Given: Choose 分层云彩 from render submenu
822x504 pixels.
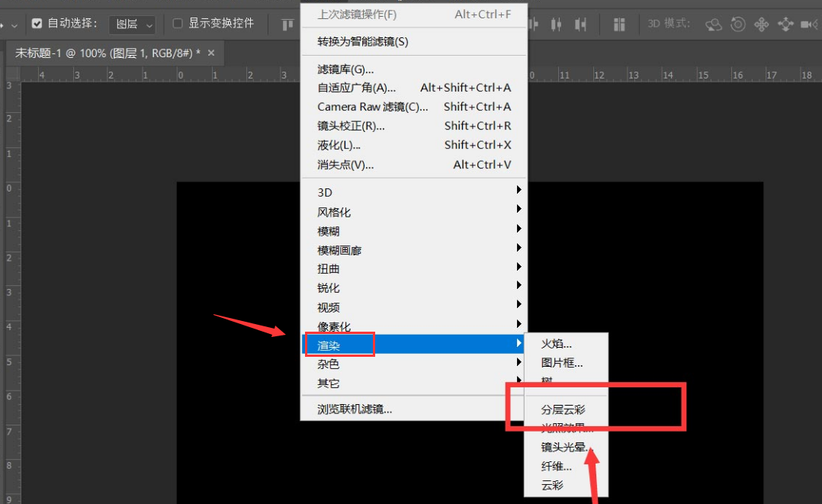Looking at the screenshot, I should [563, 409].
